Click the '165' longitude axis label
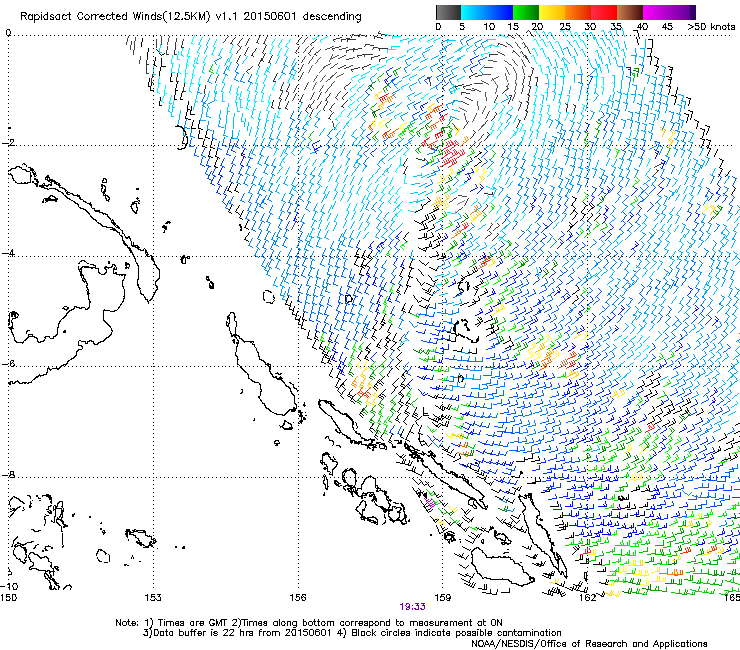Image resolution: width=740 pixels, height=650 pixels. point(732,598)
